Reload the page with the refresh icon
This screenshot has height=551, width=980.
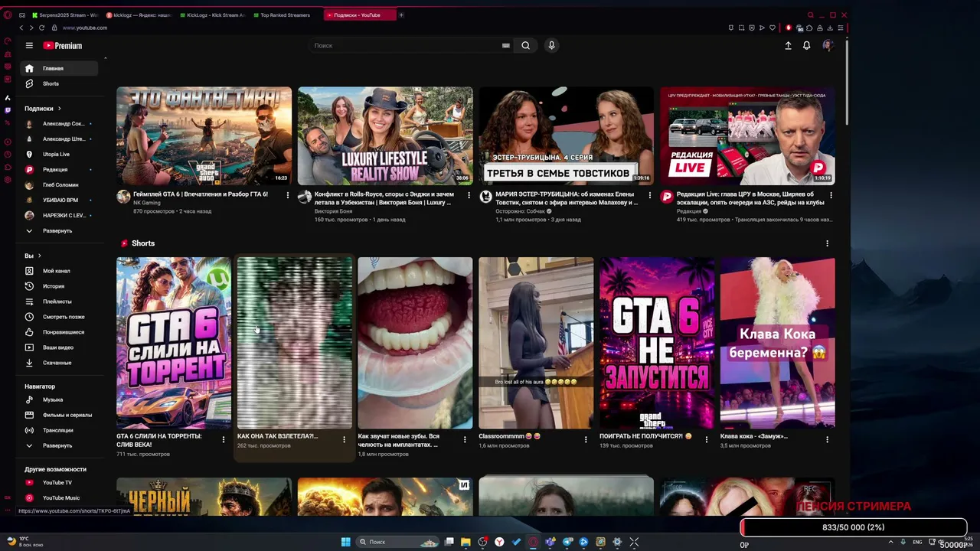tap(41, 28)
